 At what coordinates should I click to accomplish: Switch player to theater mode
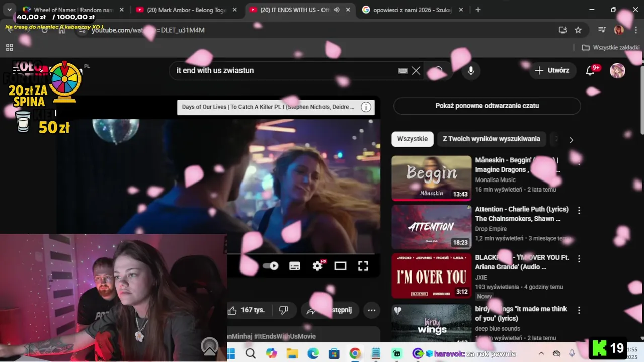tap(341, 266)
